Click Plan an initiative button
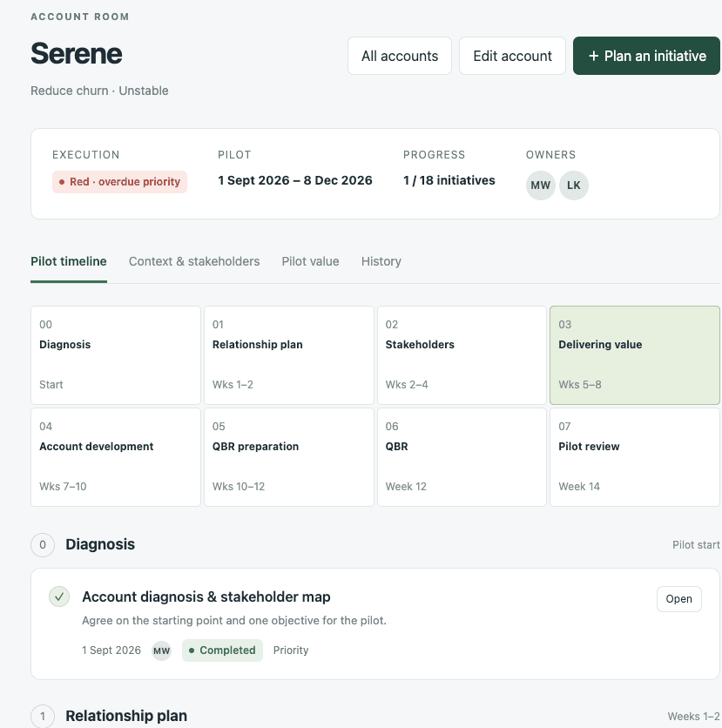 [x=647, y=56]
